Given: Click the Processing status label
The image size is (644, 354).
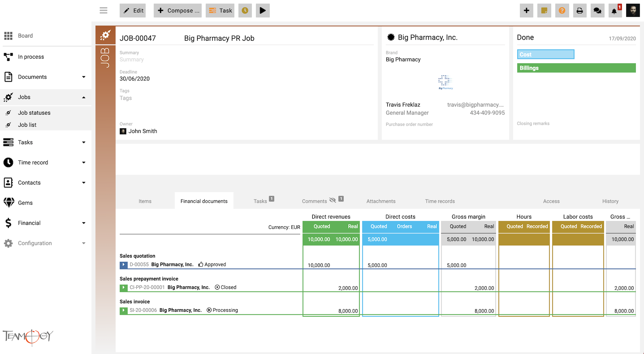Looking at the screenshot, I should click(x=222, y=311).
